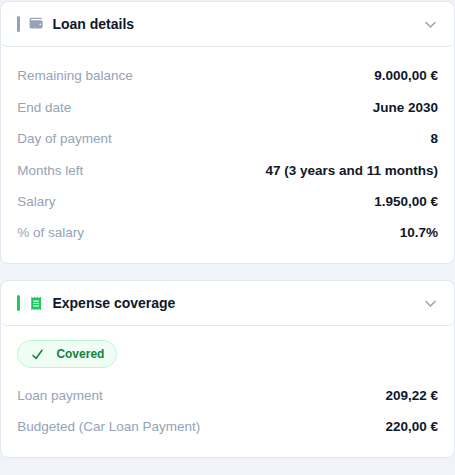Select the 47 (3 years and 11 months) value
The height and width of the screenshot is (475, 455).
[x=352, y=171]
